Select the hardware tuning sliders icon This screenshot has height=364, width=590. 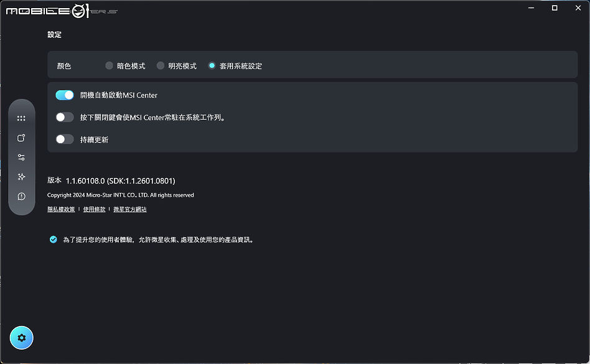[21, 157]
